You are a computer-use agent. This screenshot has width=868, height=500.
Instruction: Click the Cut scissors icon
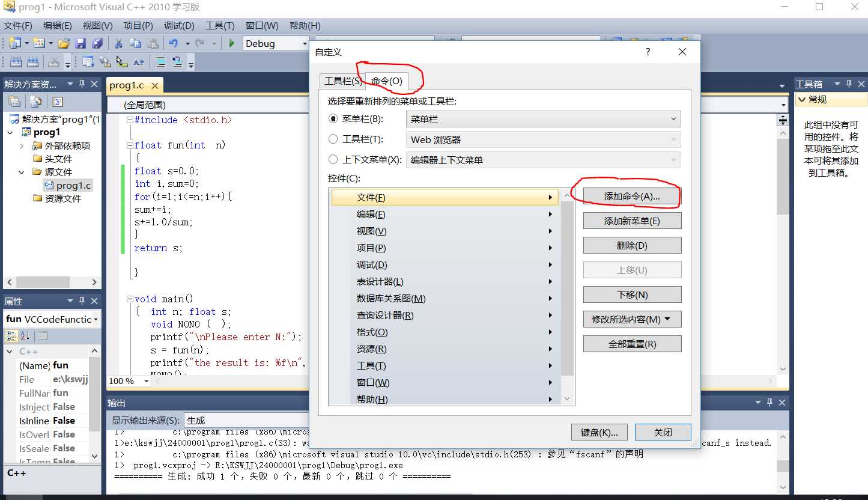pyautogui.click(x=118, y=43)
